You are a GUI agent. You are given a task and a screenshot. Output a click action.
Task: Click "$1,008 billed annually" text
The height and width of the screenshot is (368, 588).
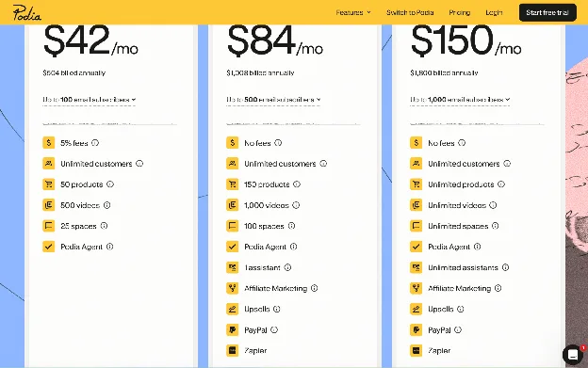pos(260,73)
